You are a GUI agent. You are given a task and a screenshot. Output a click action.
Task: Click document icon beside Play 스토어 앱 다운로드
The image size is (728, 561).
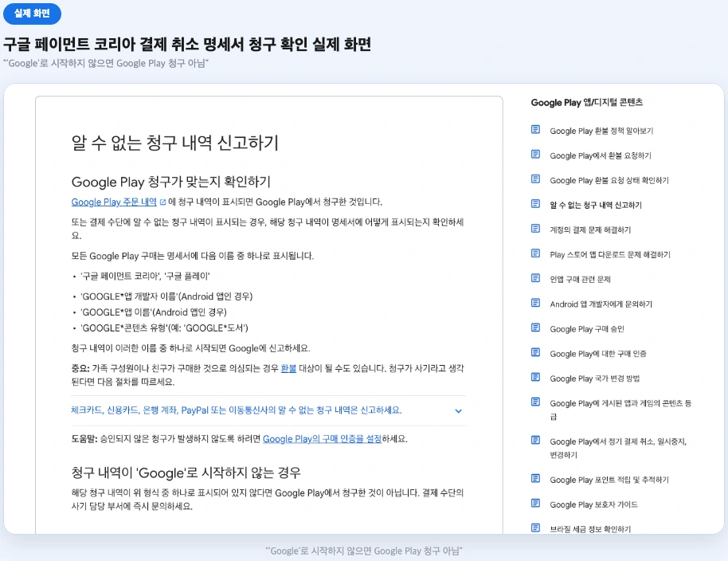(x=535, y=253)
